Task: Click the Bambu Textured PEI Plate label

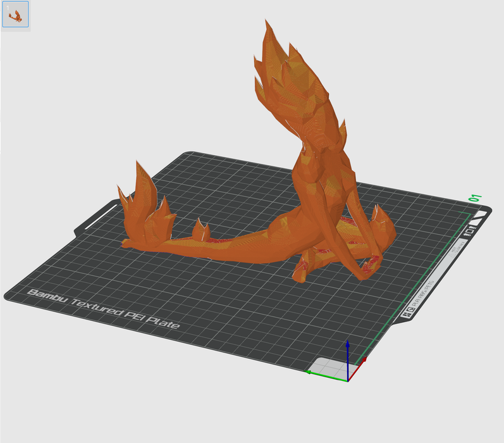Action: [103, 310]
